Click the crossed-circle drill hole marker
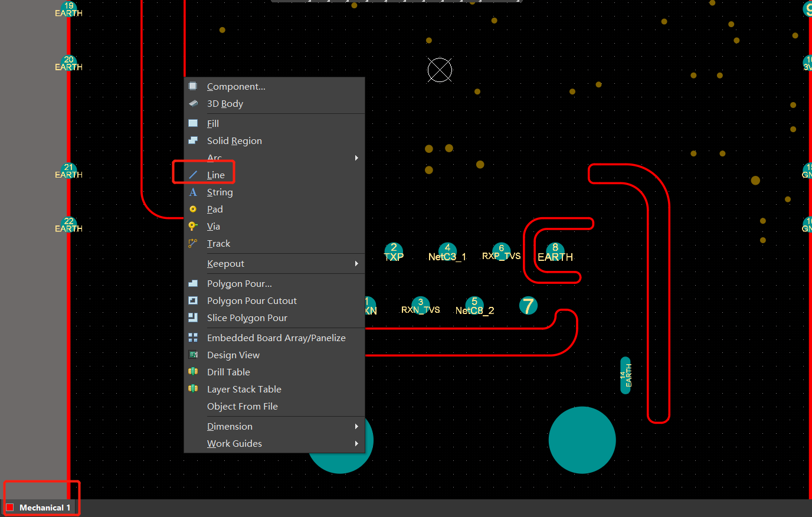 [440, 70]
